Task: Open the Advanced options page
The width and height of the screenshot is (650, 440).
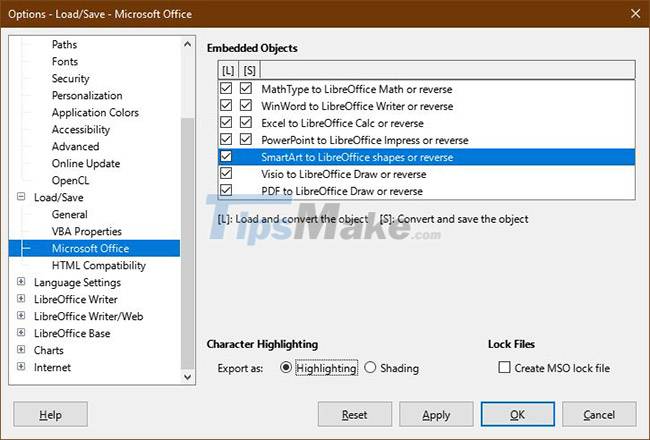Action: tap(75, 146)
